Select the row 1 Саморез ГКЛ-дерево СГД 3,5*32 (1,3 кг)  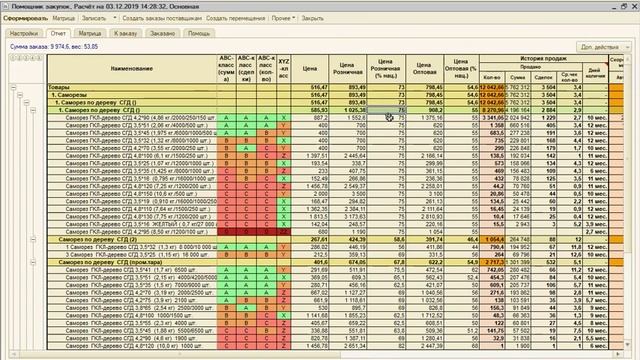pyautogui.click(x=336, y=247)
